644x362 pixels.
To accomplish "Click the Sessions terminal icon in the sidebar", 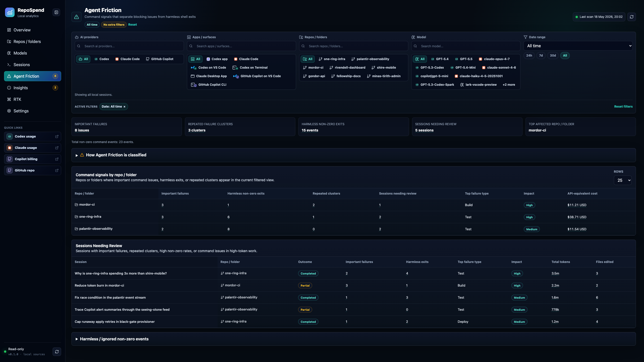I will click(9, 65).
